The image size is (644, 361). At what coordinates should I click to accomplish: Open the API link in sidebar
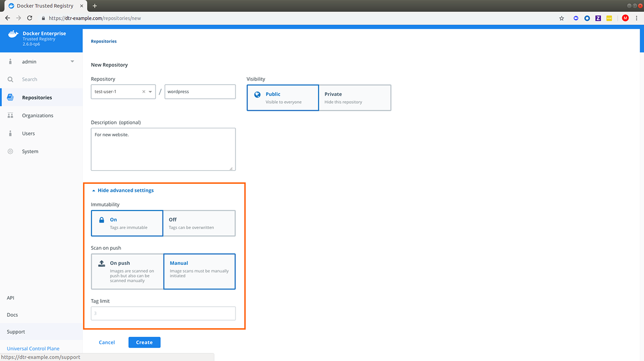(x=11, y=298)
